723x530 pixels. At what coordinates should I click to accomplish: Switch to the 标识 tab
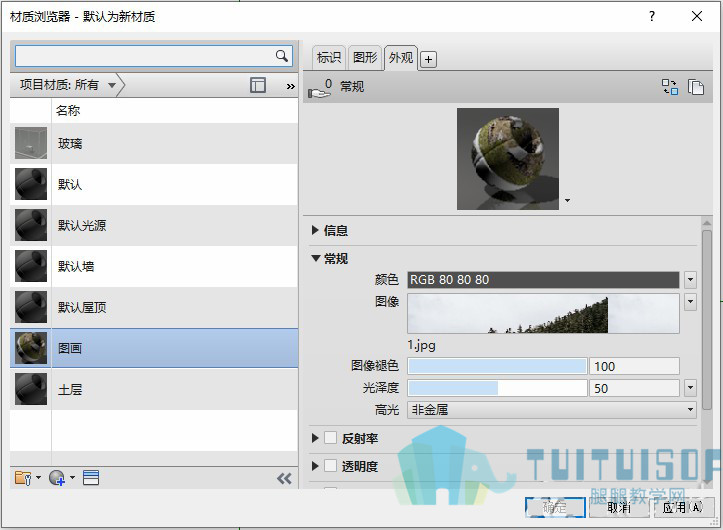pyautogui.click(x=329, y=58)
